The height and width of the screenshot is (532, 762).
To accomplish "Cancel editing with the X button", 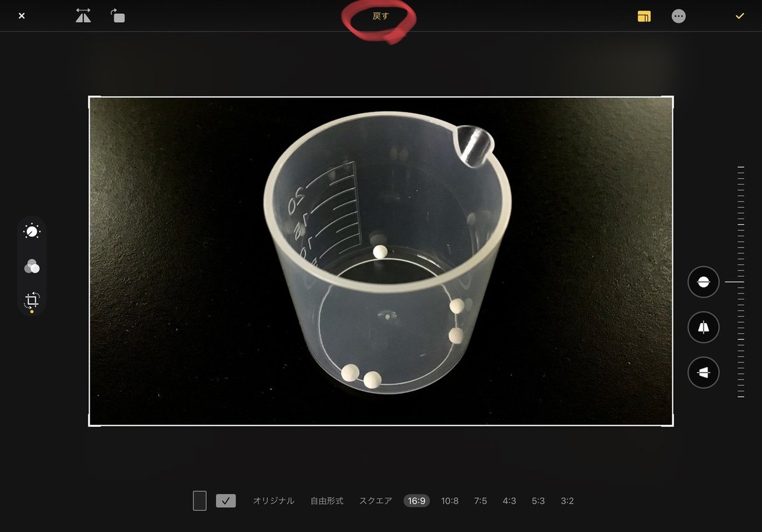I will tap(22, 16).
